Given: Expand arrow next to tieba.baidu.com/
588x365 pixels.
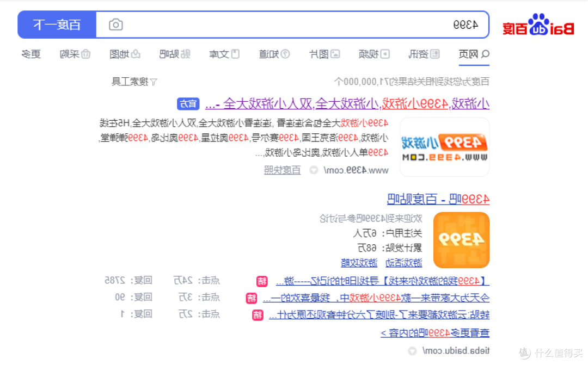Looking at the screenshot, I should [x=412, y=351].
